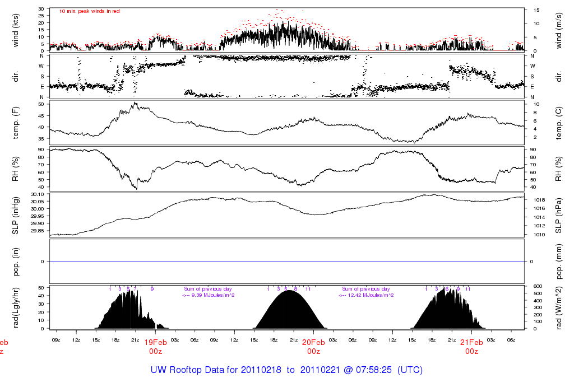Click the blue zero precipitation line

(x=286, y=261)
